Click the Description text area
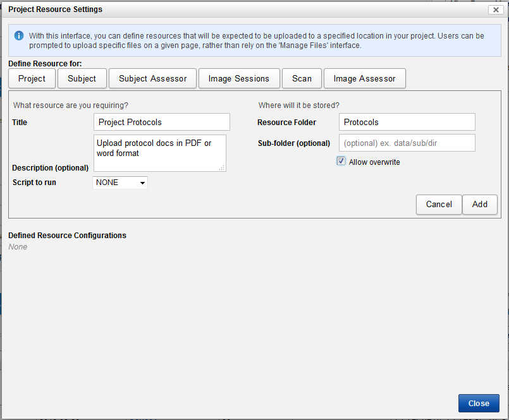 [159, 153]
